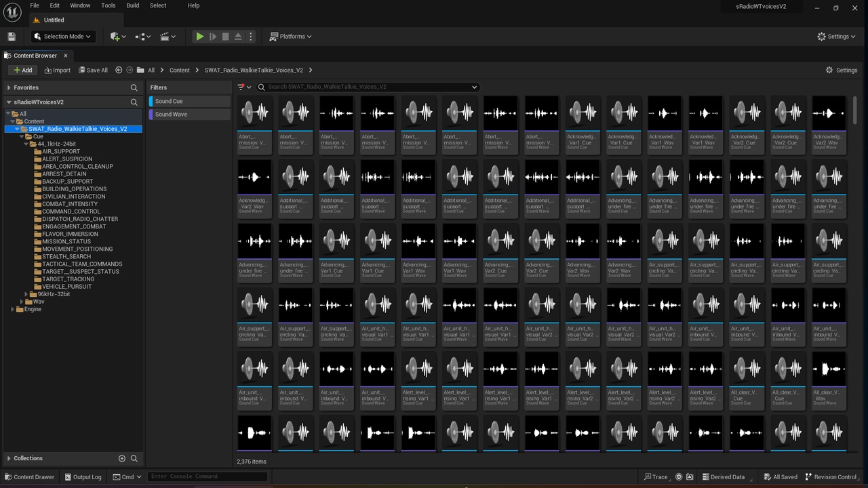Open the Tools menu
Screen dimensions: 868x488
[x=108, y=5]
